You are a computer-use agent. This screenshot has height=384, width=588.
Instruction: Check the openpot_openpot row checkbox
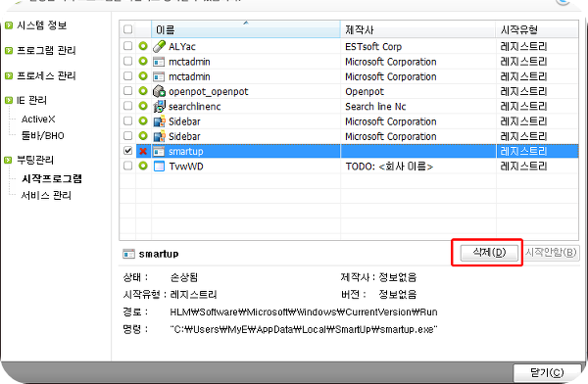point(127,91)
